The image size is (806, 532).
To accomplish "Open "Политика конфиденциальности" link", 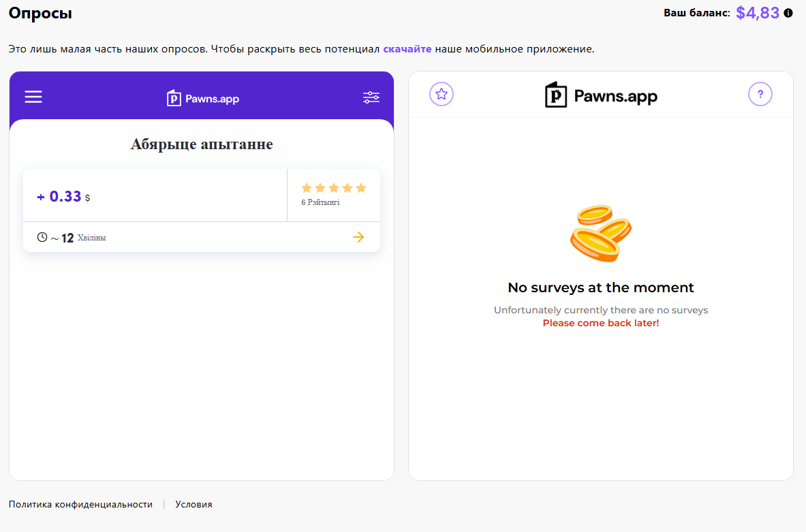I will coord(80,505).
